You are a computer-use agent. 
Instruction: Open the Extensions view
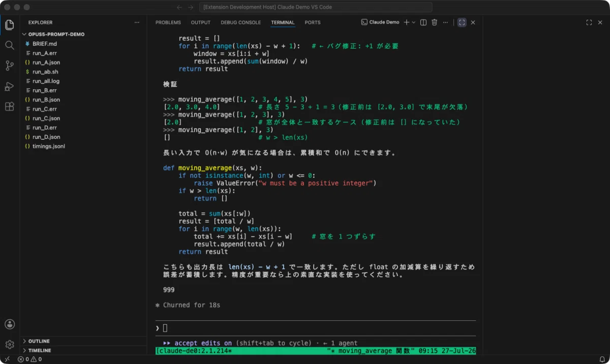[10, 107]
